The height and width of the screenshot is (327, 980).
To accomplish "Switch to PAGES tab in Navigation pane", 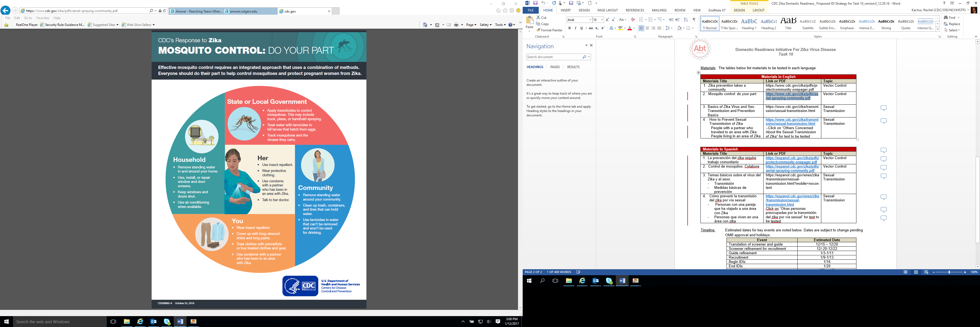I will (x=555, y=67).
